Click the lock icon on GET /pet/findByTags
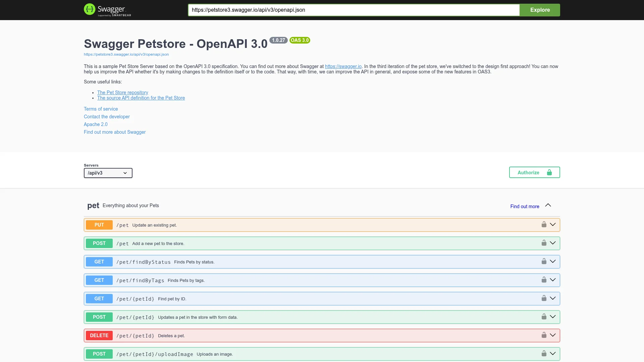 [x=543, y=280]
